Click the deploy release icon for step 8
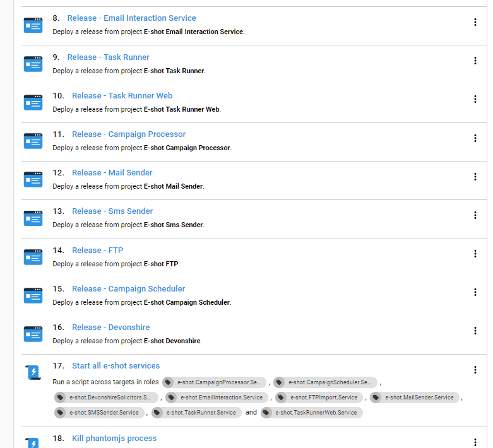The width and height of the screenshot is (493, 448). (x=33, y=25)
